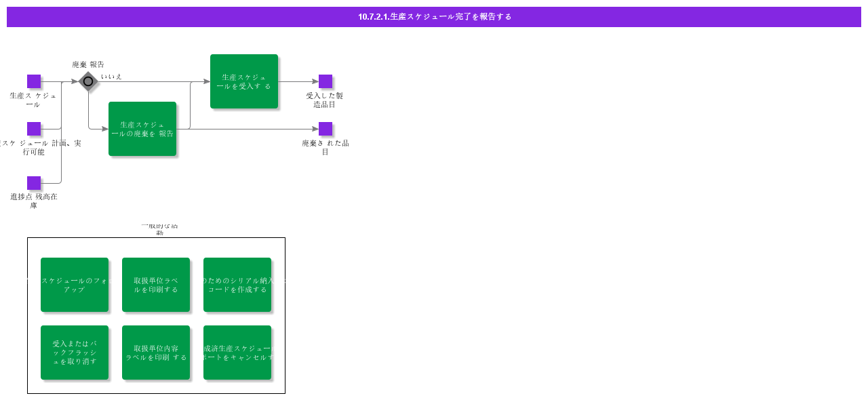The width and height of the screenshot is (868, 400).
Task: Select the 進捗点 残高在庫 purple square
Action: pos(34,183)
